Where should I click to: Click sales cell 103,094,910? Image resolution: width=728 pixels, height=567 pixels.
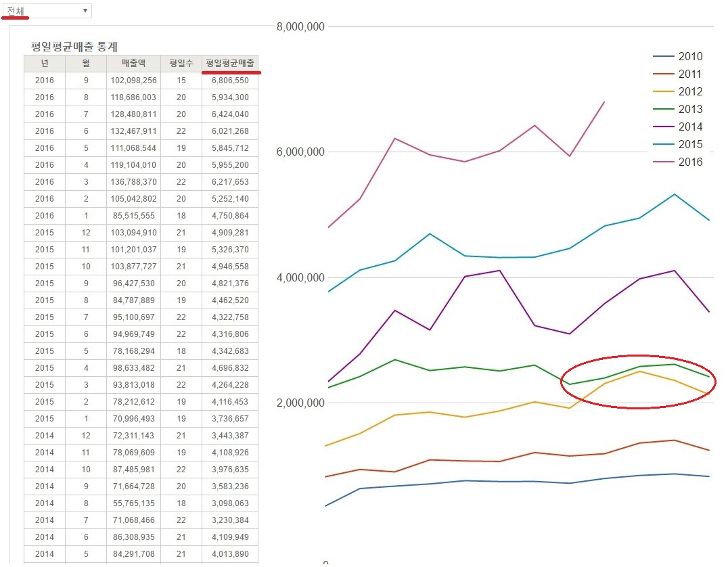(134, 233)
